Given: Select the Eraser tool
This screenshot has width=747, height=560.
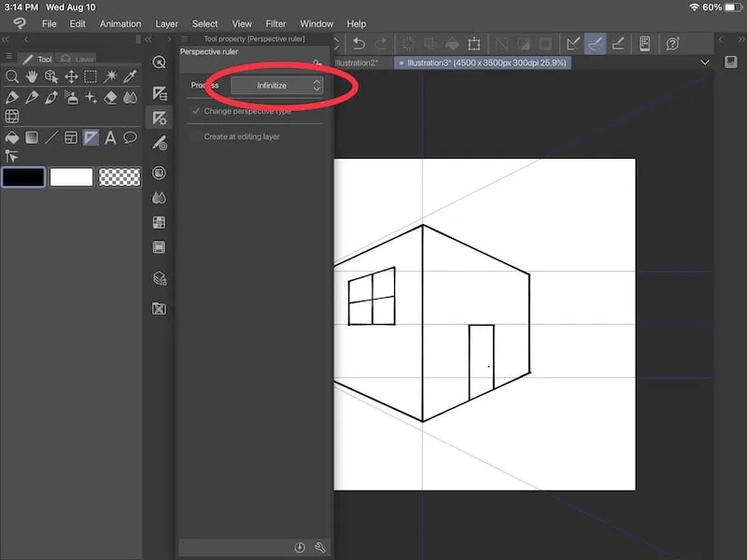Looking at the screenshot, I should (110, 98).
